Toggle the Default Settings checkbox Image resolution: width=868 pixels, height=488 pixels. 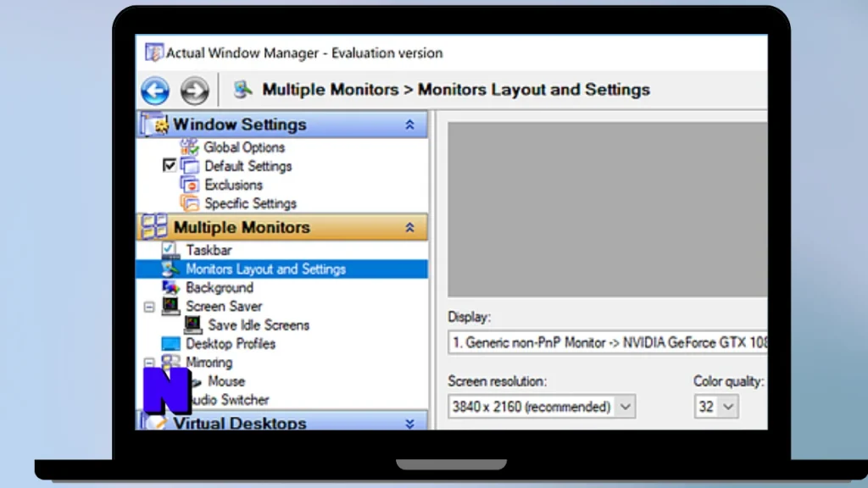click(x=170, y=165)
